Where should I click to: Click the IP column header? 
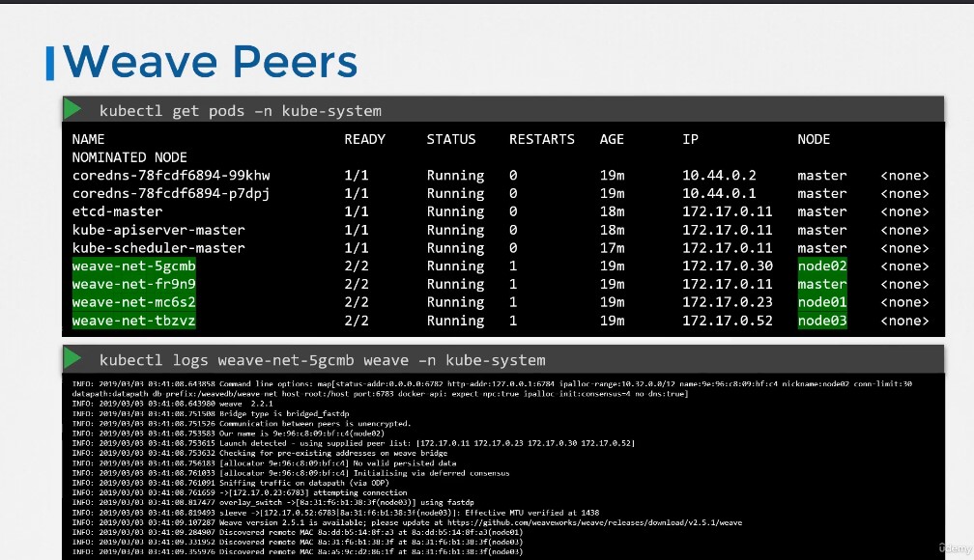(690, 139)
